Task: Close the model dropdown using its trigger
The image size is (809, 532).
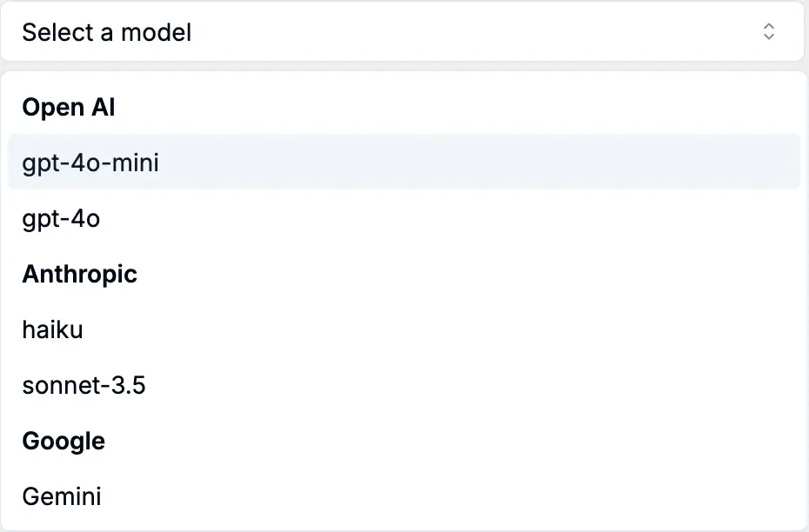Action: 402,32
